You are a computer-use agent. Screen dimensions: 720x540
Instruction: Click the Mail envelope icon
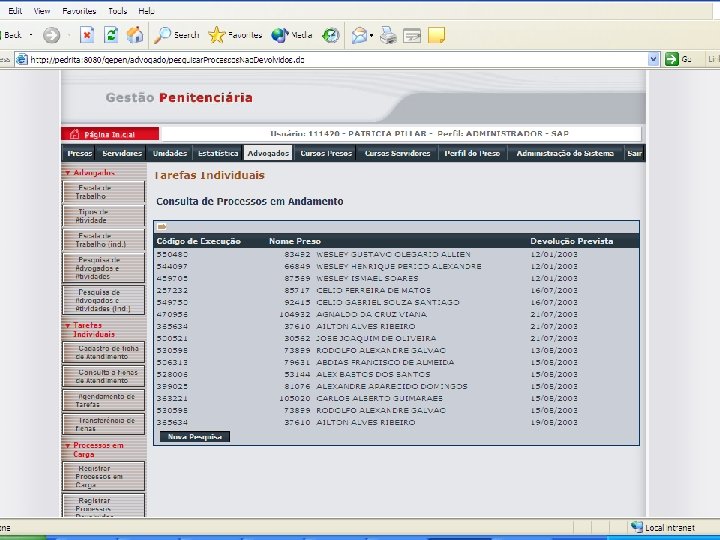pos(359,35)
